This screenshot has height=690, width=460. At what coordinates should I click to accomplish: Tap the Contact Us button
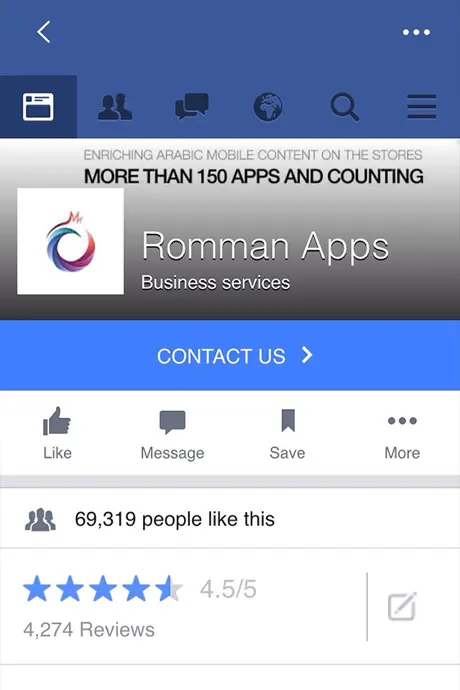click(x=230, y=355)
